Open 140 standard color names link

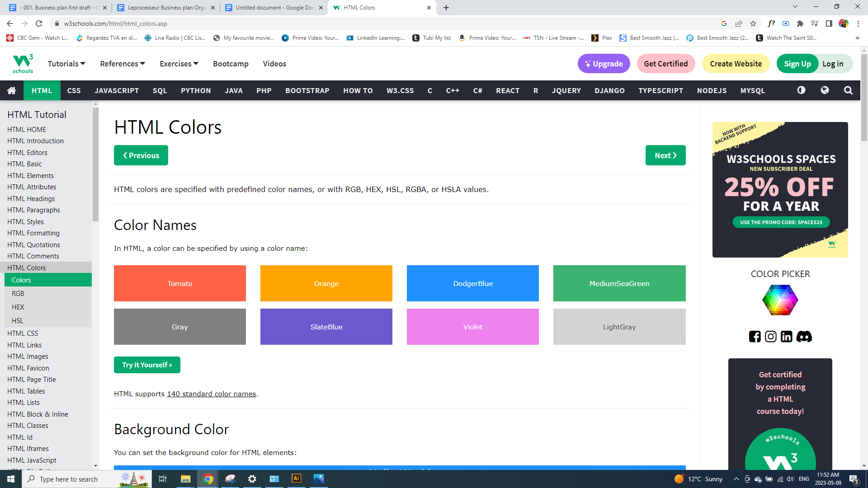point(211,394)
